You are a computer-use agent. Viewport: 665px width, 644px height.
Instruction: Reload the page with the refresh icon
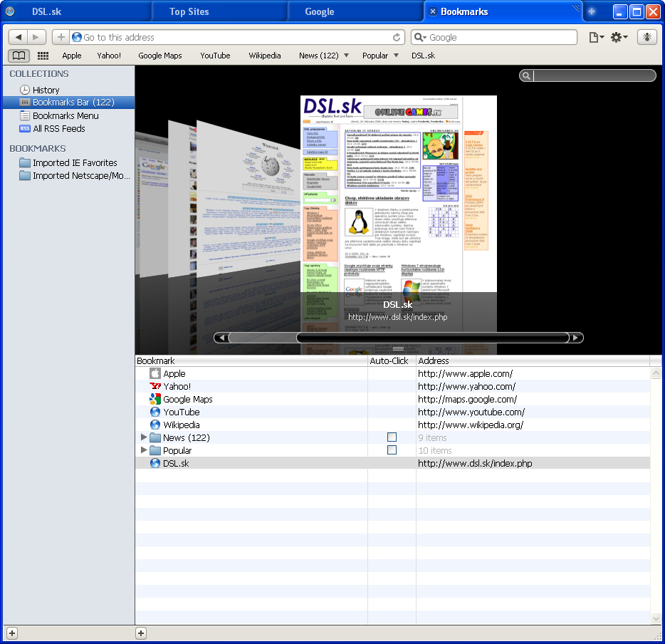pos(397,37)
